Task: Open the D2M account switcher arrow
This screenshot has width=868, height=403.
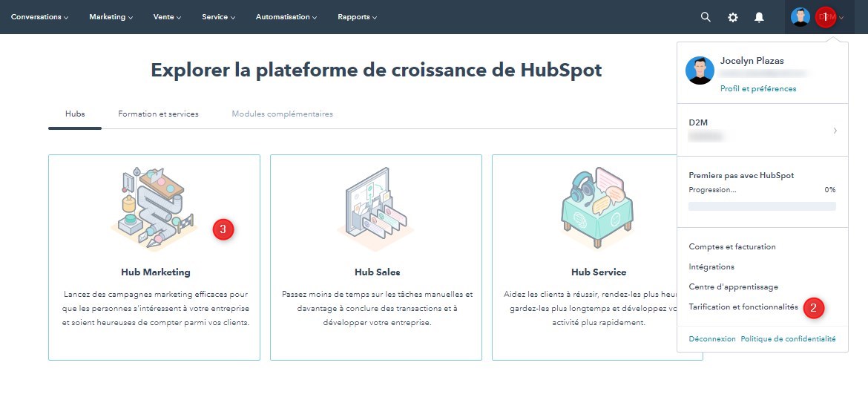Action: [835, 131]
